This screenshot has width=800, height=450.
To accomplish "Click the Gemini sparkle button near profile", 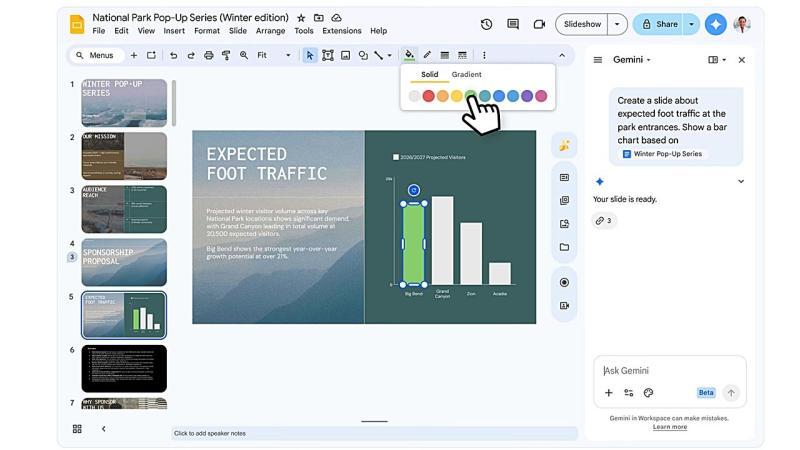I will (x=715, y=24).
